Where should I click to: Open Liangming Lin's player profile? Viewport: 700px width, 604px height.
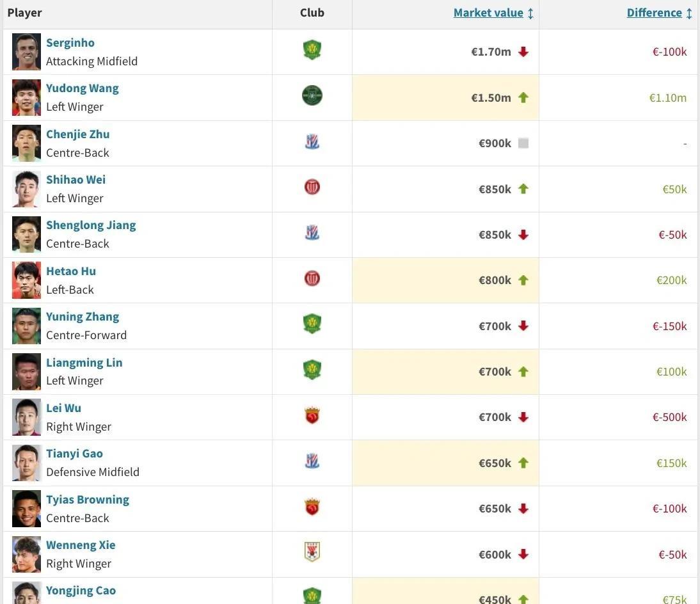coord(84,363)
